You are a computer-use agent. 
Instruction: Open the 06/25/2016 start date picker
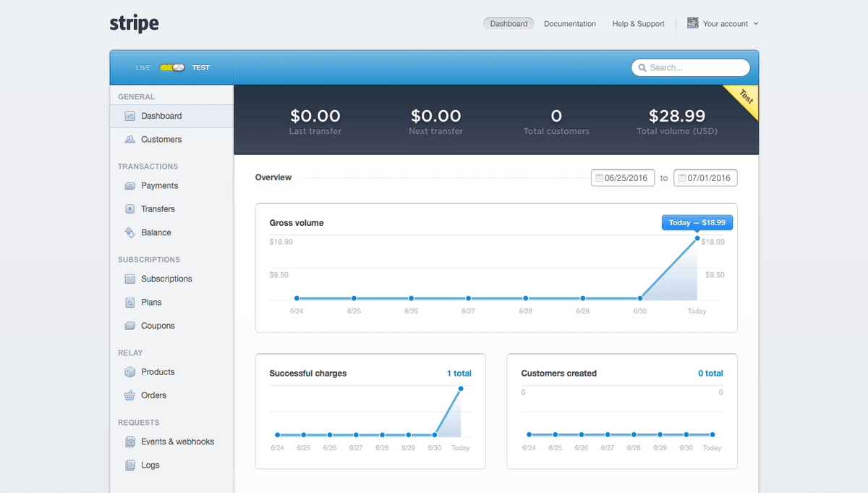coord(623,178)
